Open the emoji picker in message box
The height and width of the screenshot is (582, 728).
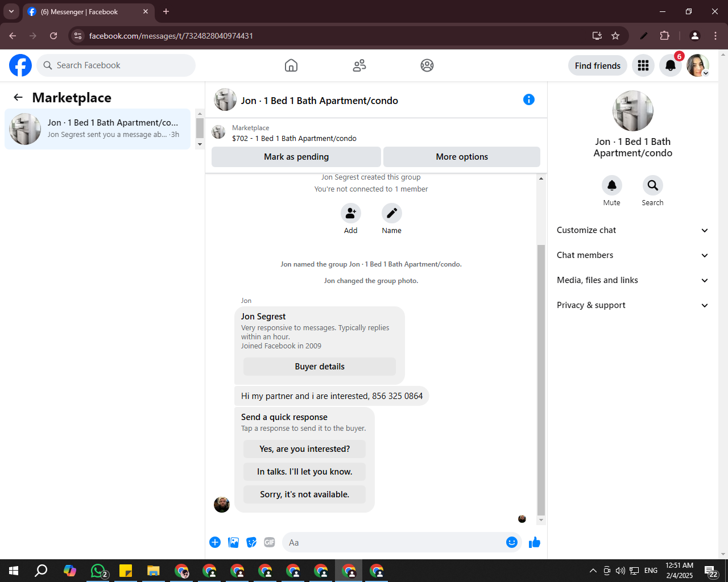[x=512, y=542]
